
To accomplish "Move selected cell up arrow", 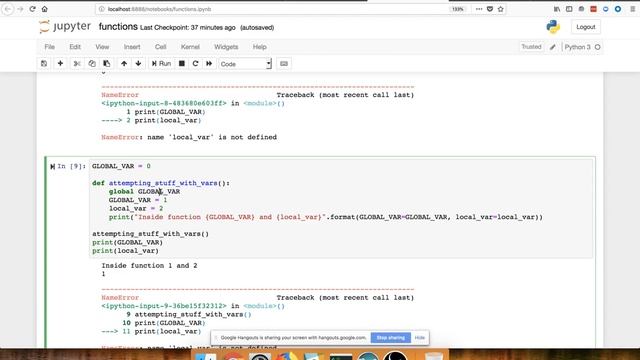I will click(124, 64).
